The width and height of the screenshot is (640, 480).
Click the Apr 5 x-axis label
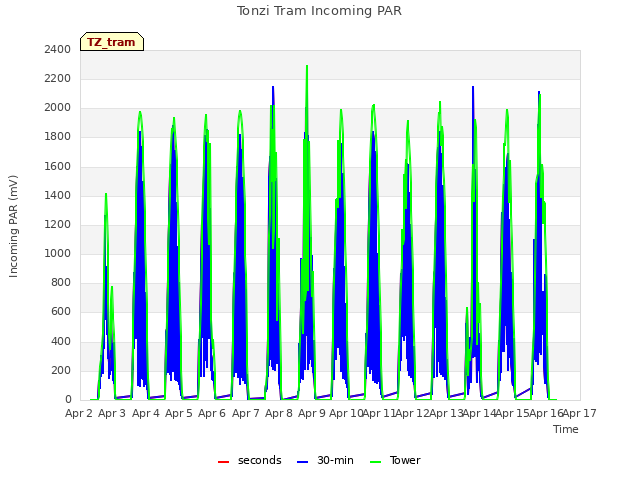pos(179,413)
